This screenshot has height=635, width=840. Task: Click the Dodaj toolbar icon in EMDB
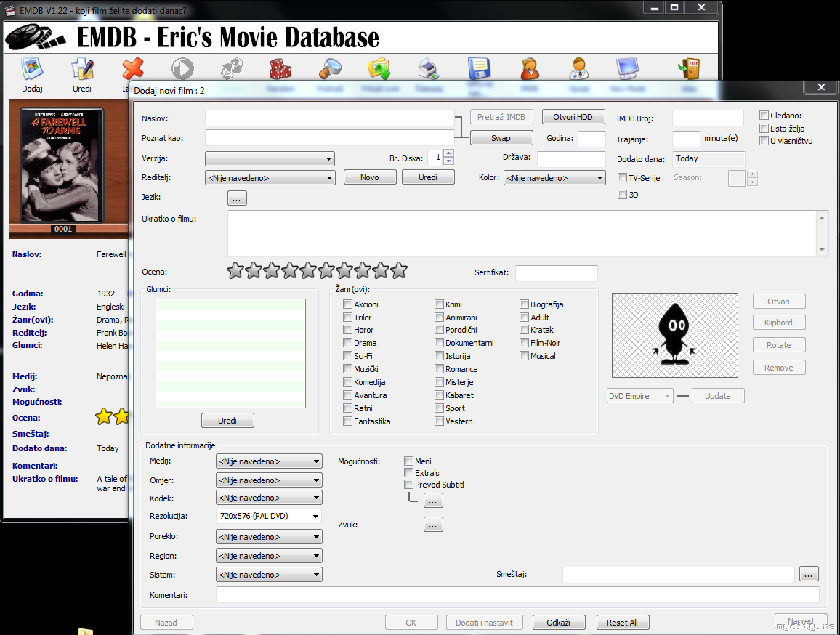(32, 70)
